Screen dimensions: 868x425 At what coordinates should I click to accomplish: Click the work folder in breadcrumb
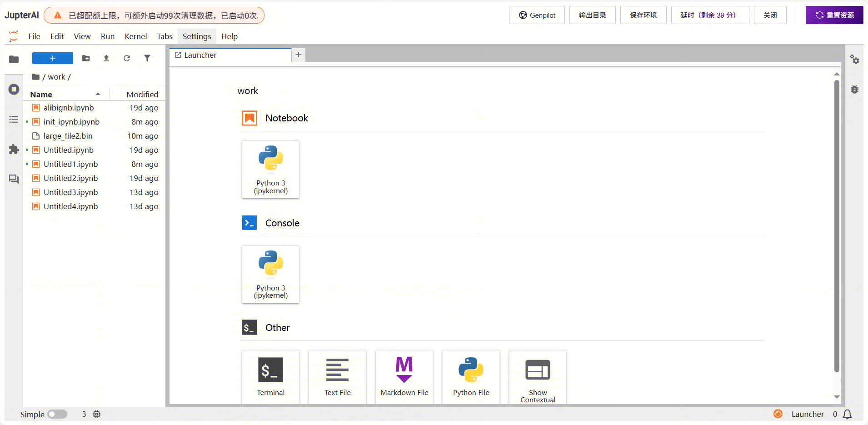(x=56, y=77)
